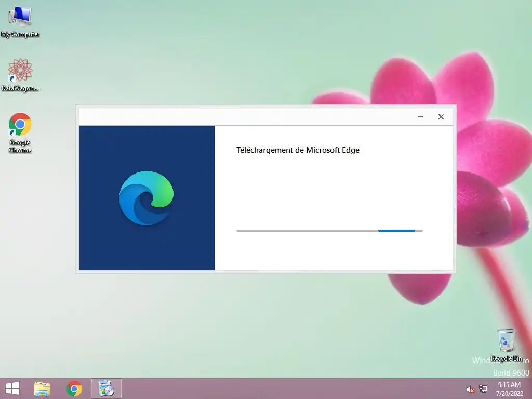
Task: Click the muted volume tray icon
Action: pyautogui.click(x=470, y=389)
